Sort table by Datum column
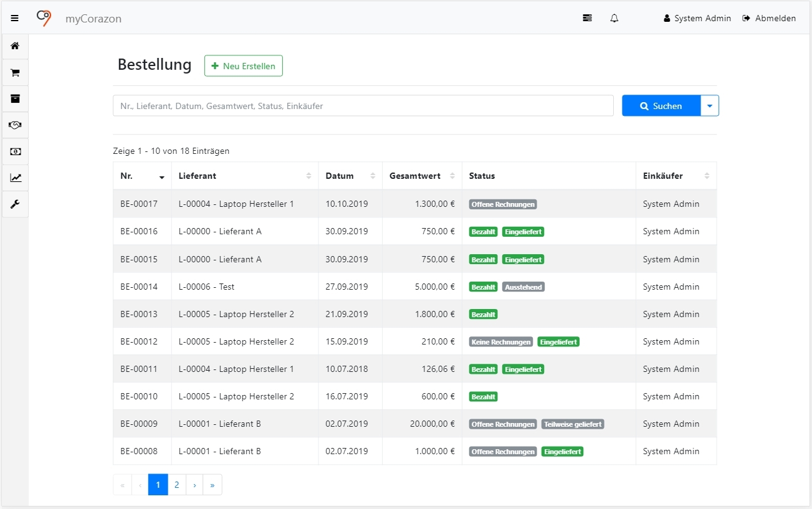The image size is (812, 509). 350,176
